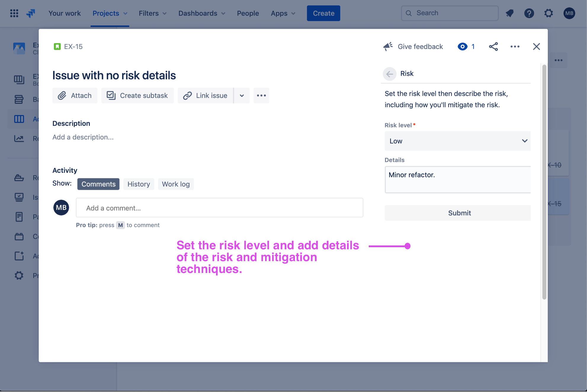Click the Create subtask button

pos(137,95)
